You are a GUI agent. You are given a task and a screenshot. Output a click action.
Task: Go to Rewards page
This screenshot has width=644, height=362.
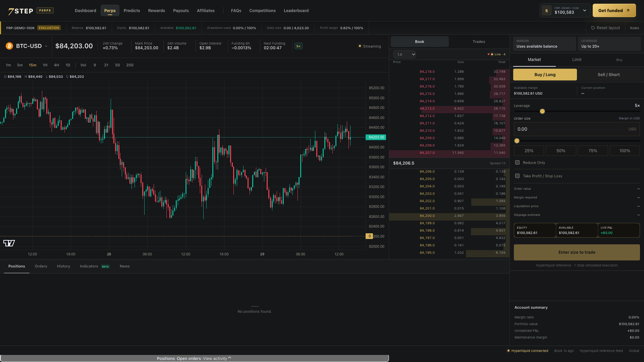[x=157, y=11]
